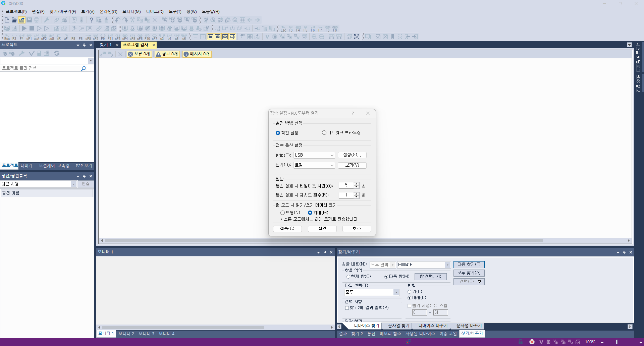
Task: Open project options with the wrench icon
Action: [47, 20]
